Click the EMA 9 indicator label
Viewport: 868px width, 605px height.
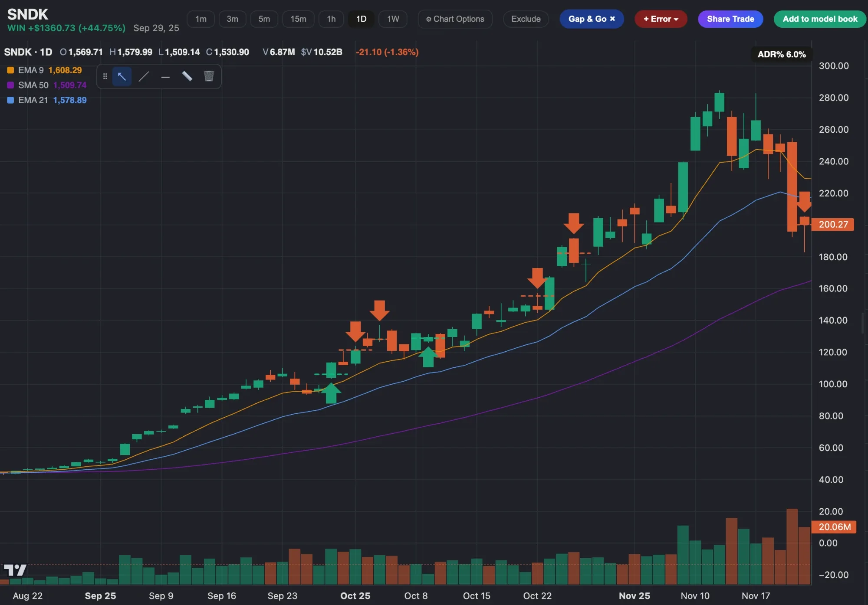31,70
